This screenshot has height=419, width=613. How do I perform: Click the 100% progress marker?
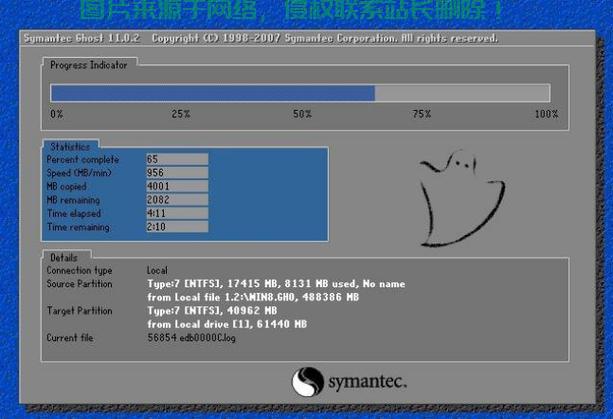click(547, 114)
